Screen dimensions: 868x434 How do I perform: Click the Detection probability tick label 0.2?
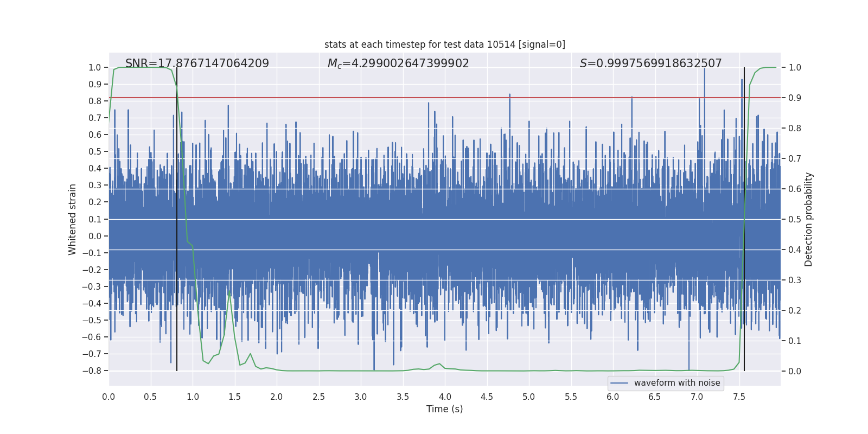(795, 311)
